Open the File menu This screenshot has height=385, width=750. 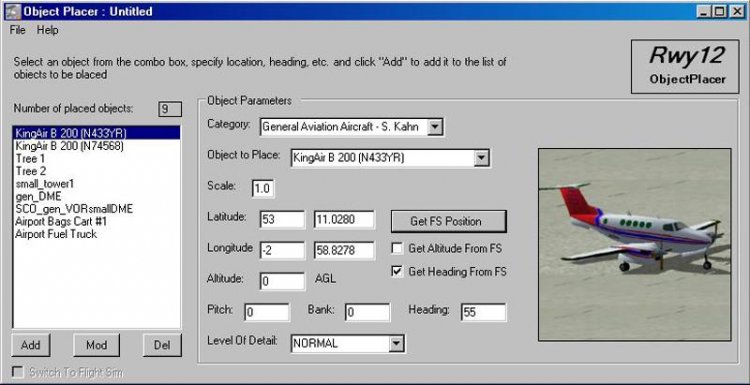pyautogui.click(x=17, y=30)
